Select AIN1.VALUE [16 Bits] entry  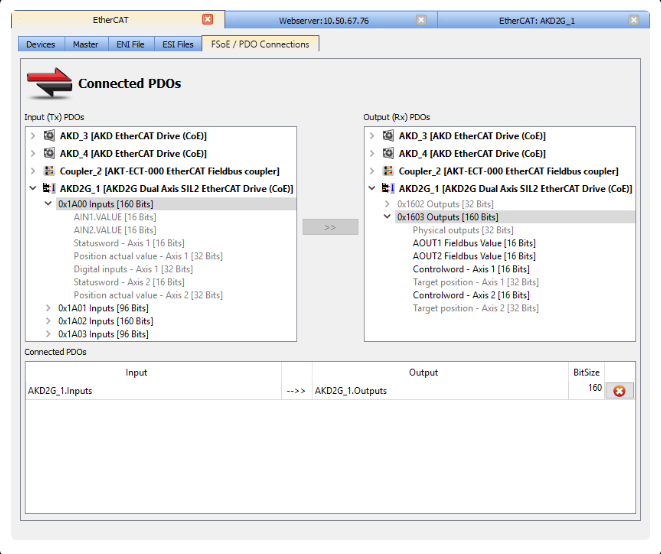pyautogui.click(x=115, y=217)
